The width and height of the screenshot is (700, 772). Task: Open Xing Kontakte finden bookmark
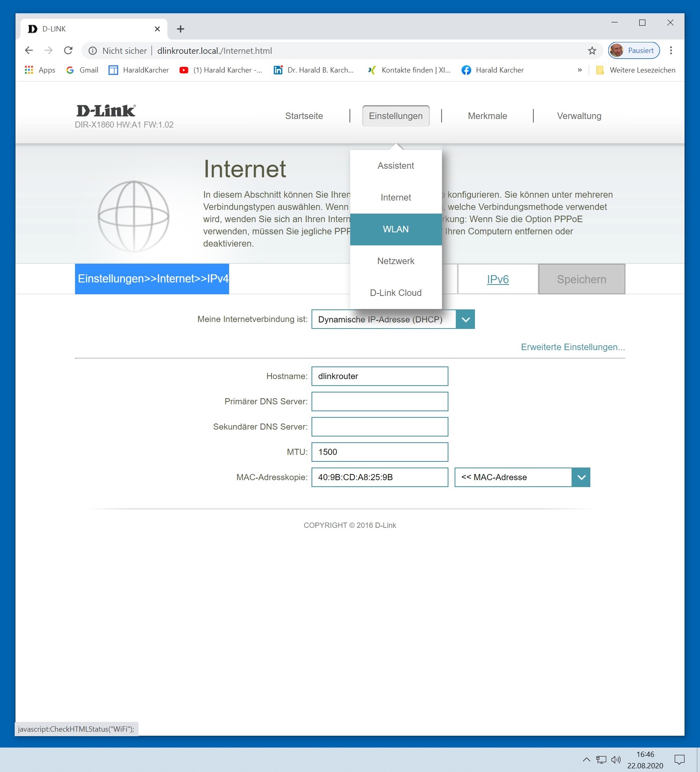click(409, 70)
